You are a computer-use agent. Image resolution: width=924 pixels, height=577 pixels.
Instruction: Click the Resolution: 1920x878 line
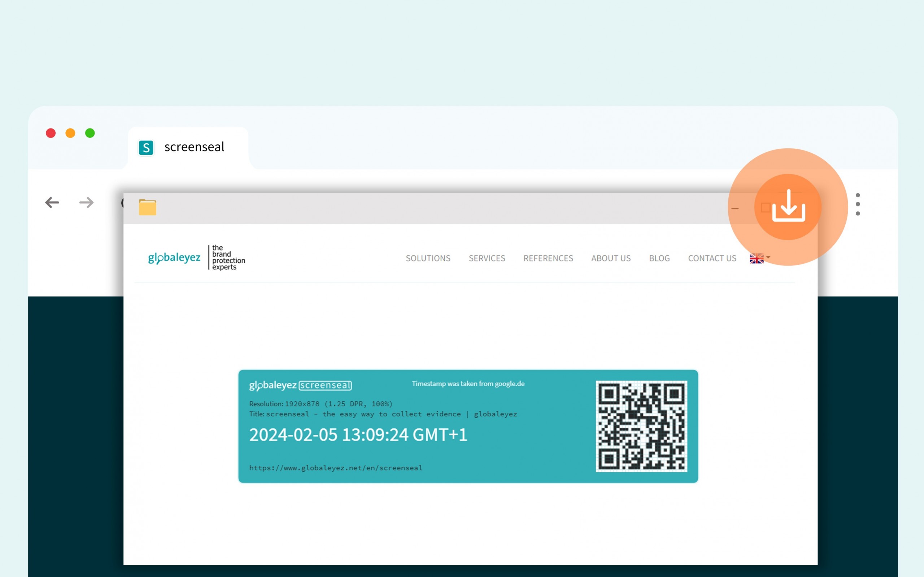point(321,404)
